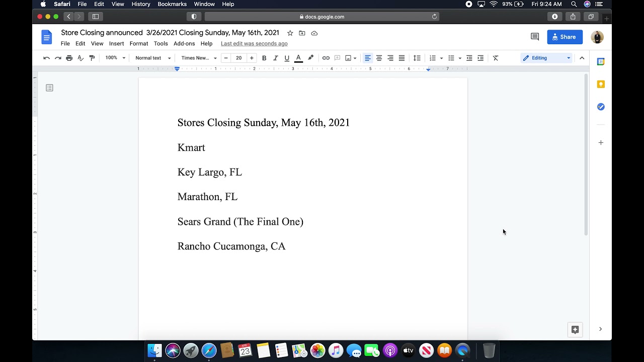The height and width of the screenshot is (362, 644).
Task: Click the Safari address bar docs.google.com
Action: coord(322,17)
